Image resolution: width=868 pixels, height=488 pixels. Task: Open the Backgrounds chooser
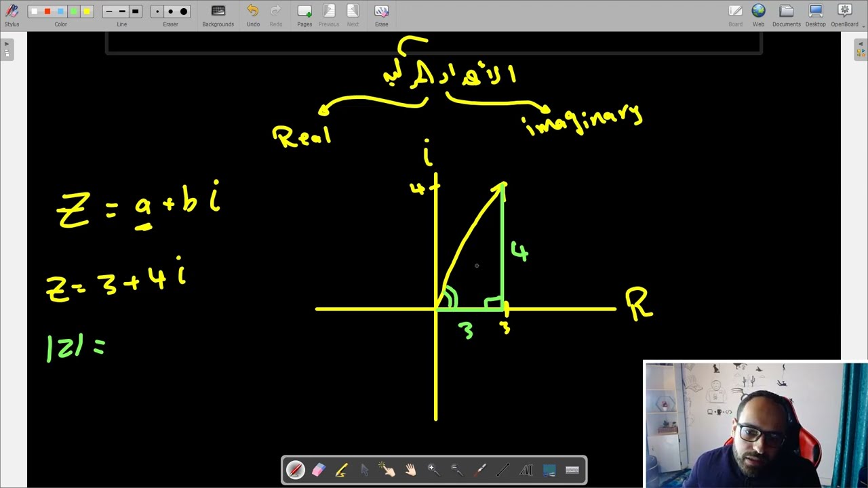(218, 15)
